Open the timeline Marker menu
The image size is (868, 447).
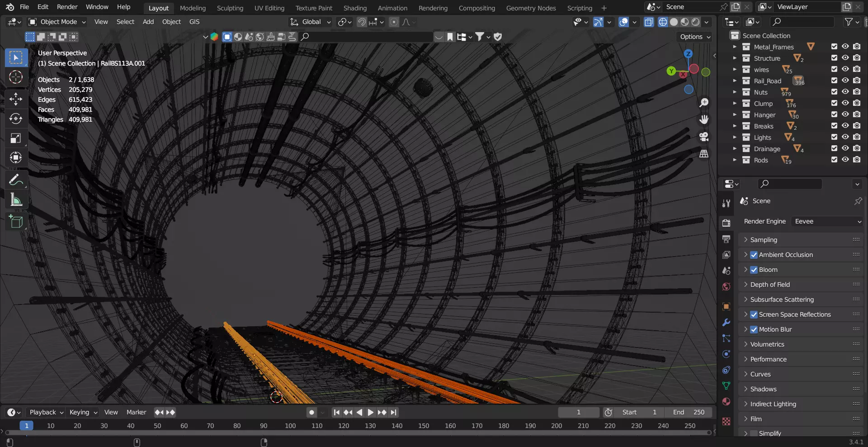[x=136, y=412]
